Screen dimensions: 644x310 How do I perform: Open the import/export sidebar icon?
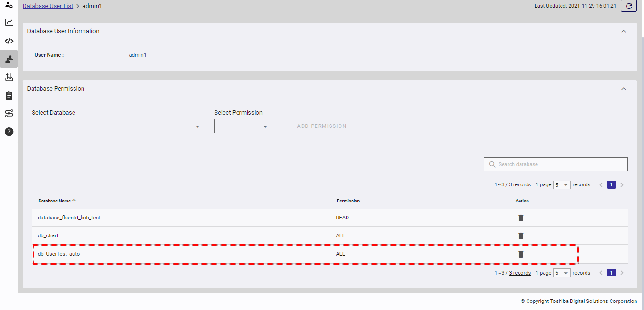click(9, 77)
